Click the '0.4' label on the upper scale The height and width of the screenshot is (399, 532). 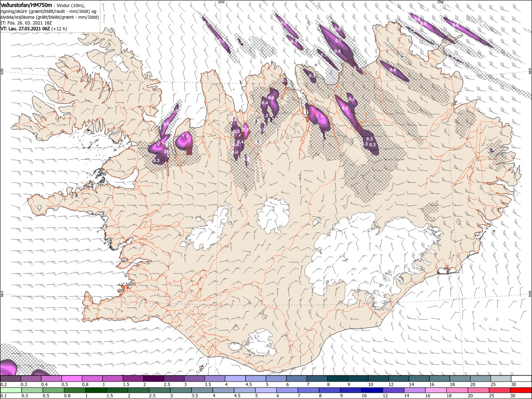tap(44, 384)
